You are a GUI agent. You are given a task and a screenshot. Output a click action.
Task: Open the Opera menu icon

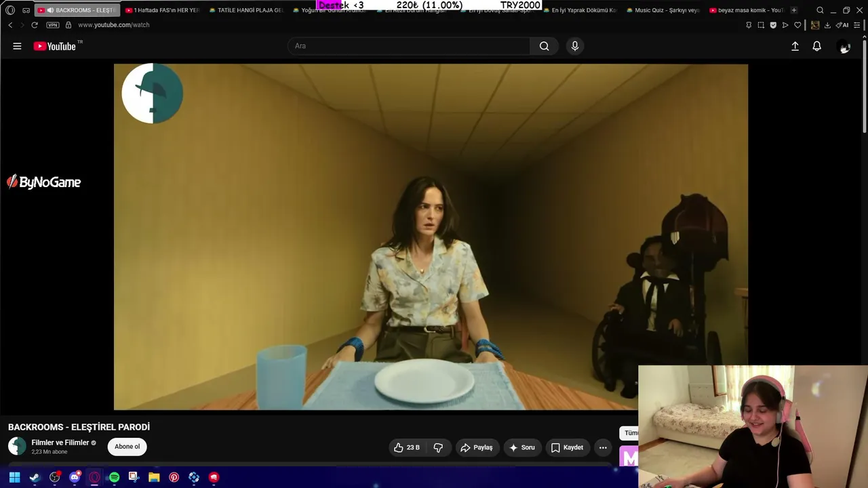(x=10, y=10)
